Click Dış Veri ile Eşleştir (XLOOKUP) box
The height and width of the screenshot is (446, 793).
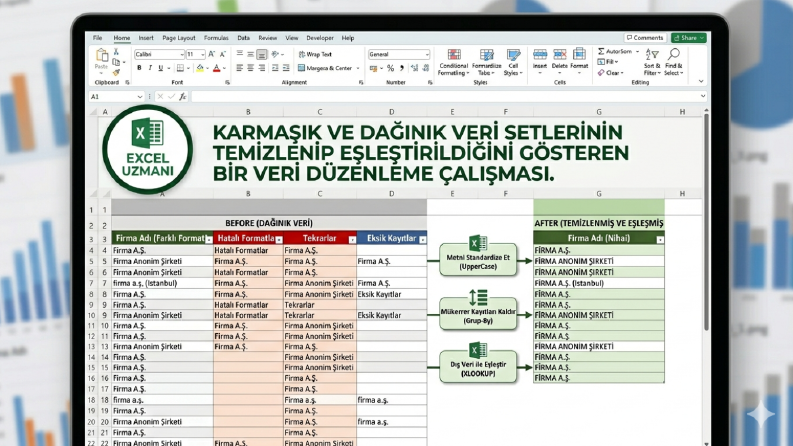pyautogui.click(x=478, y=367)
